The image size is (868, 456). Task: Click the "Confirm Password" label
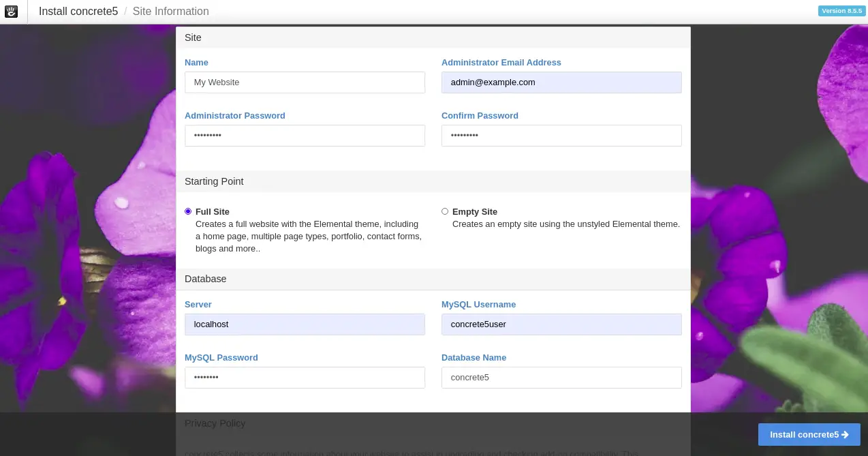coord(480,116)
